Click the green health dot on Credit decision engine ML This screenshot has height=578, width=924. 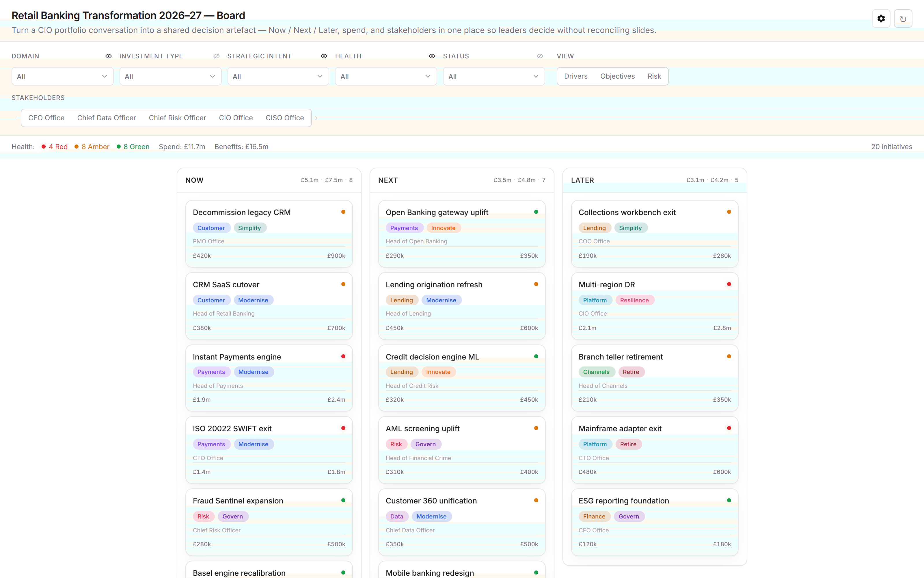(536, 356)
